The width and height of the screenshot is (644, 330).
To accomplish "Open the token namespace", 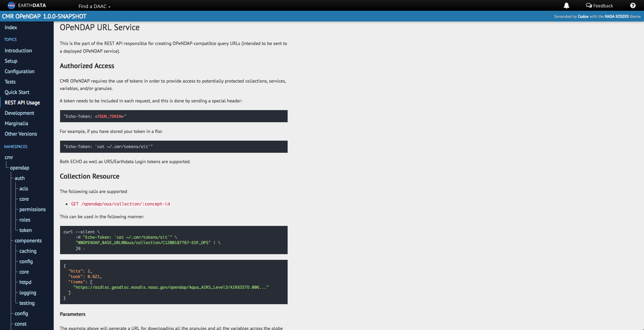I will pyautogui.click(x=26, y=230).
